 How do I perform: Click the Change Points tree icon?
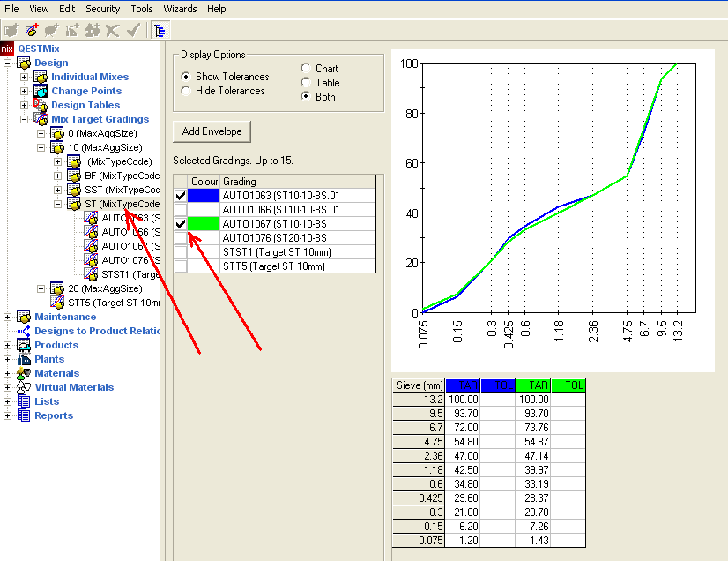41,91
